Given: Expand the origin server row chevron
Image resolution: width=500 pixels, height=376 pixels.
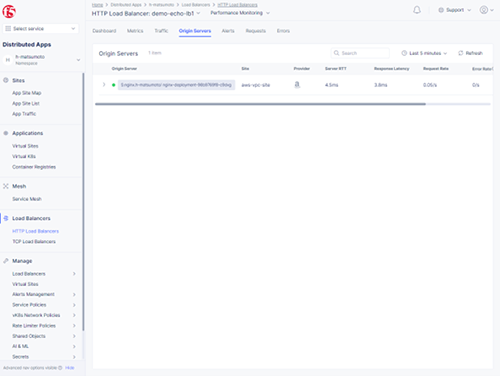Looking at the screenshot, I should coord(104,85).
